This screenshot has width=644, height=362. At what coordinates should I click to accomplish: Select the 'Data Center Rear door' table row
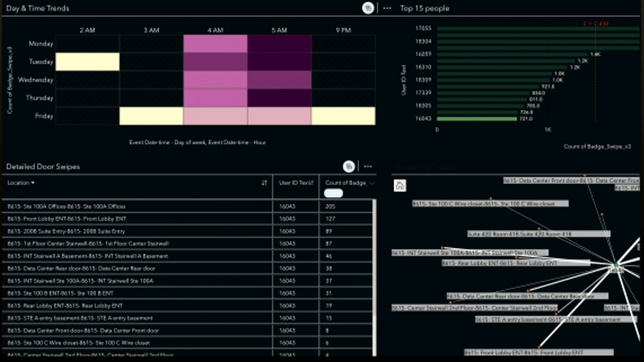(187, 268)
